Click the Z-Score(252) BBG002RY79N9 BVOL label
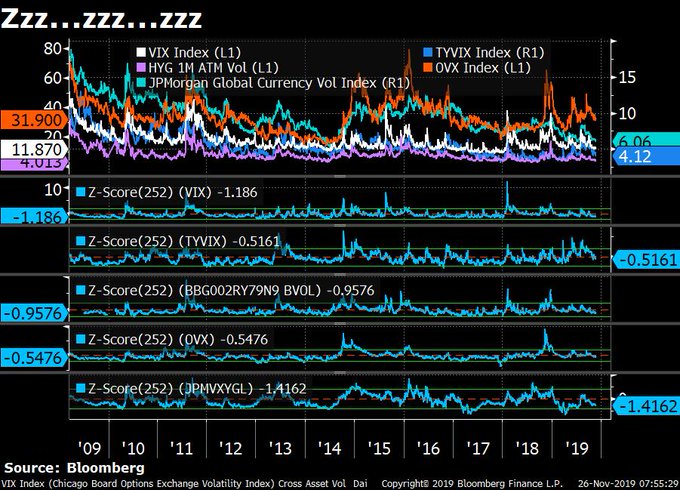Viewport: 680px width, 490px height. tap(231, 290)
